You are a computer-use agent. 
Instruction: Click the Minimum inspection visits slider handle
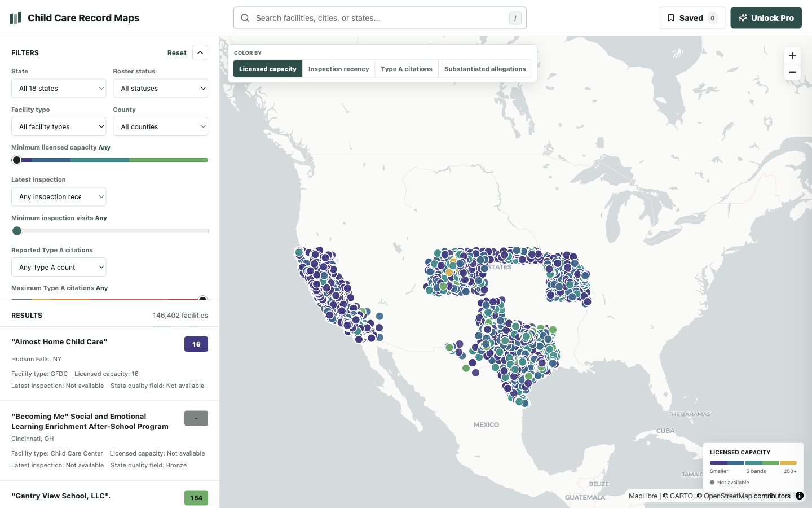[17, 231]
